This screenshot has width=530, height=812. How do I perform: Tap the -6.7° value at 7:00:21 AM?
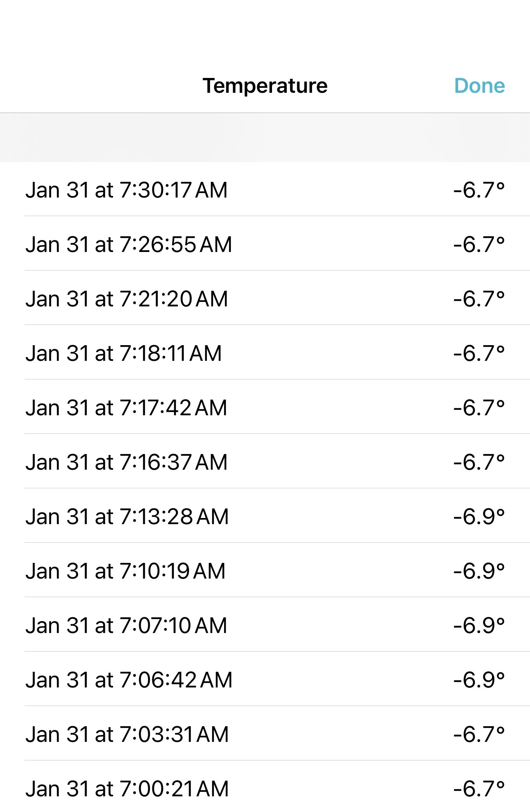(479, 789)
